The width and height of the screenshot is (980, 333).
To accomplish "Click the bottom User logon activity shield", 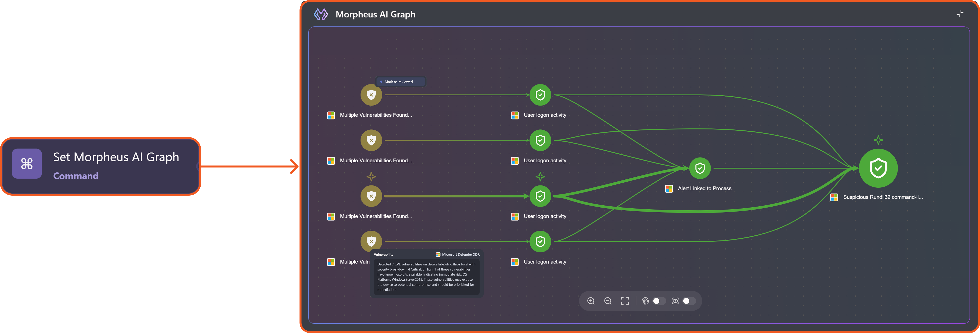I will click(x=540, y=241).
